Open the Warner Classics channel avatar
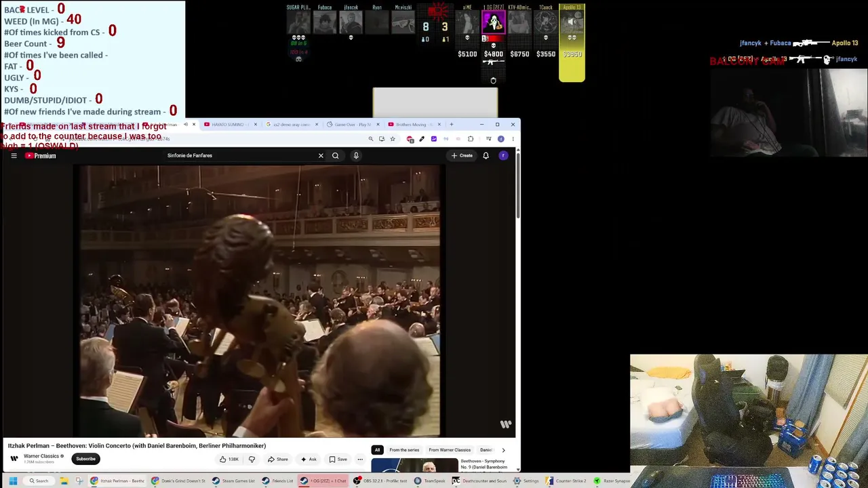 point(14,459)
